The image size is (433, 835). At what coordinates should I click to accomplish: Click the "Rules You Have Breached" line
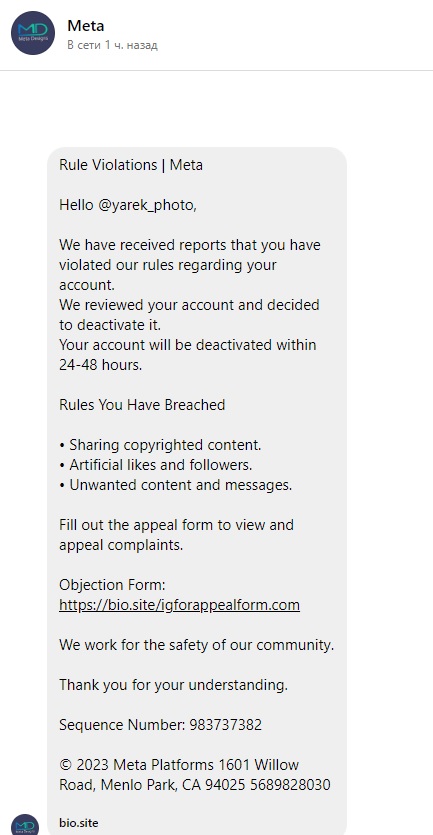tap(142, 405)
